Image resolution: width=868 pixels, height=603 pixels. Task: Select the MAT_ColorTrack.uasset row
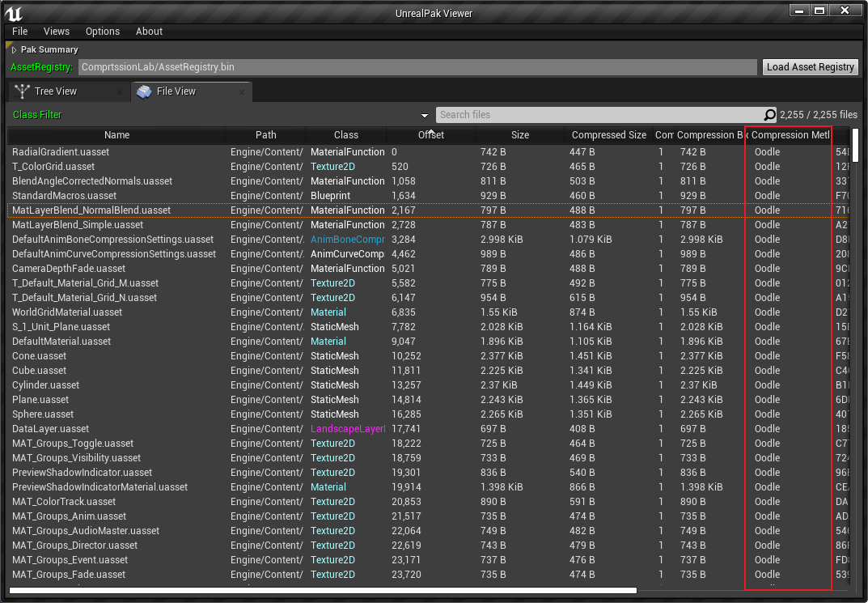429,502
